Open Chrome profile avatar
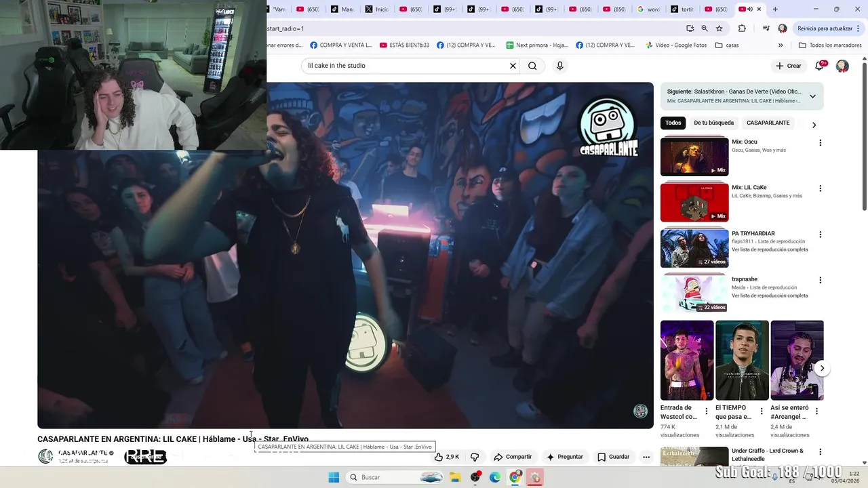 point(783,28)
